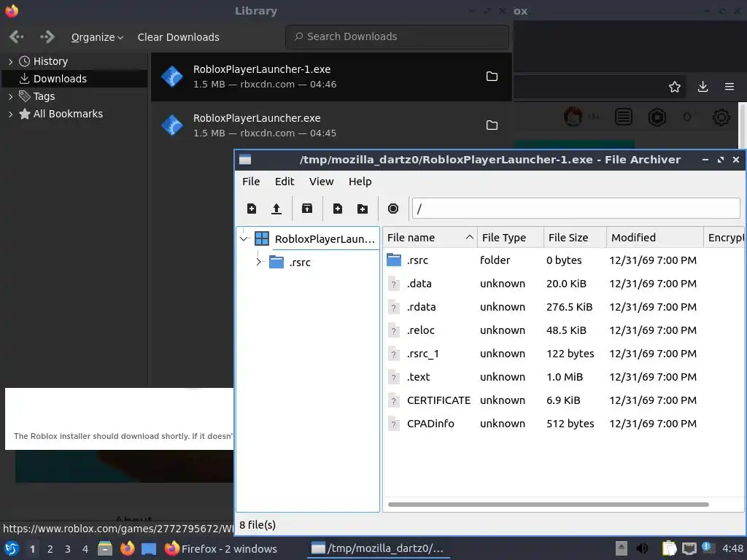Click the volume speaker tray icon

click(642, 548)
